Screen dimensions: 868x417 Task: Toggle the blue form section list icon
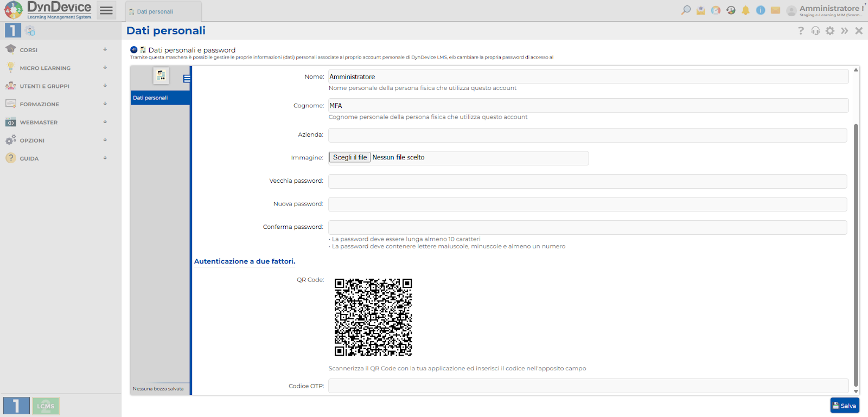pos(187,79)
